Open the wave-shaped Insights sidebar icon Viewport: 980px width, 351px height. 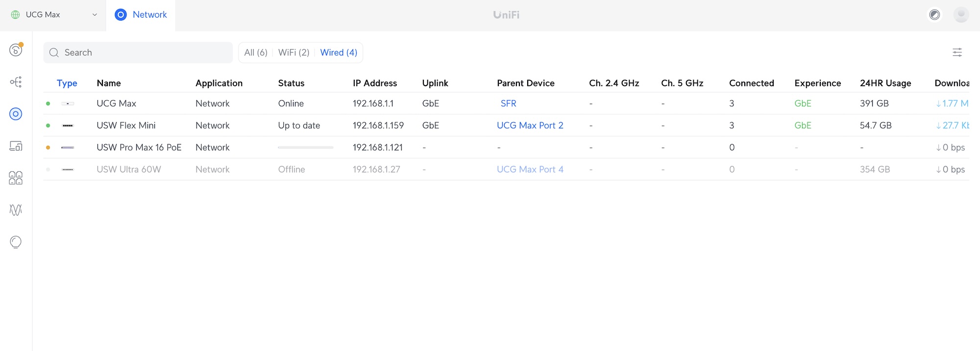(x=16, y=210)
